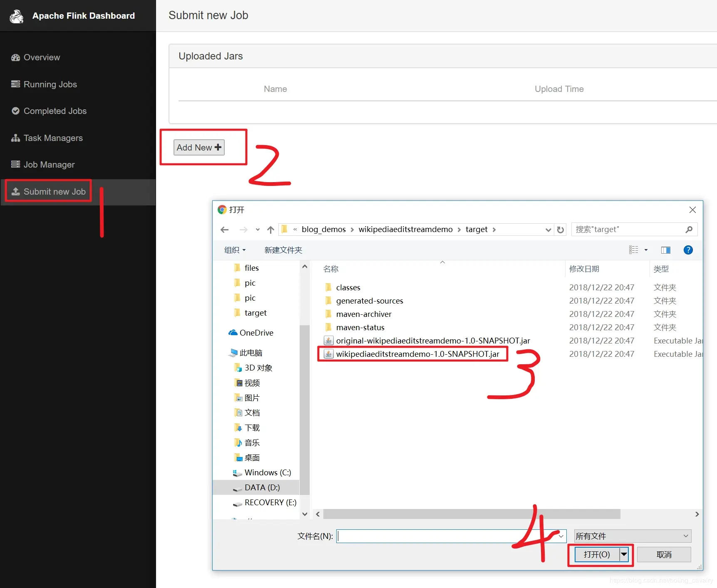
Task: Select RECOVERY (E:) drive
Action: pyautogui.click(x=270, y=502)
